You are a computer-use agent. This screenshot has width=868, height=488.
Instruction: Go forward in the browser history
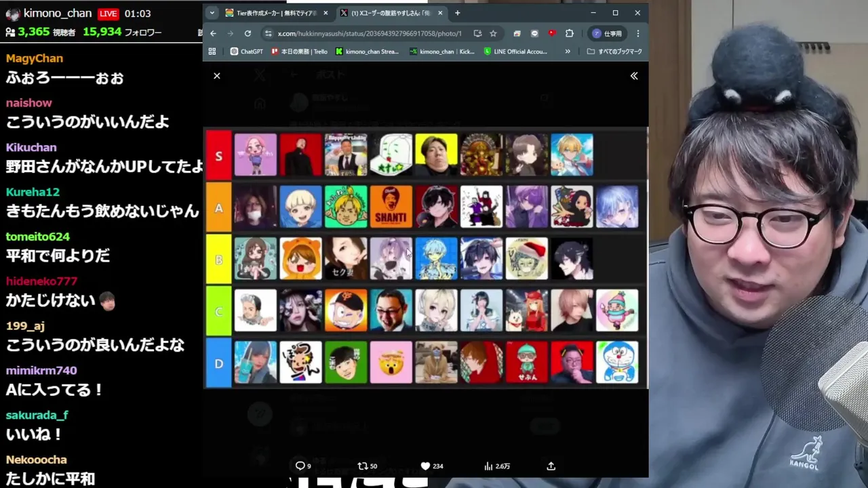click(x=231, y=33)
